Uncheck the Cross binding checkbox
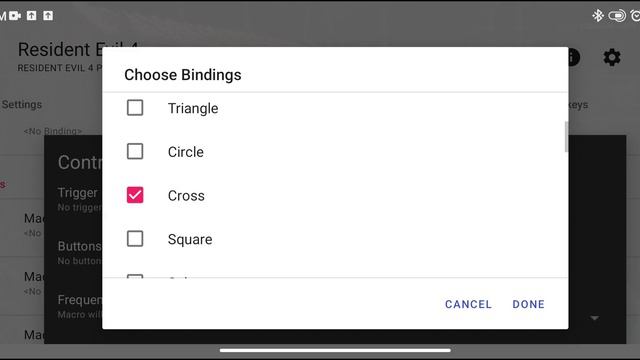 (135, 195)
